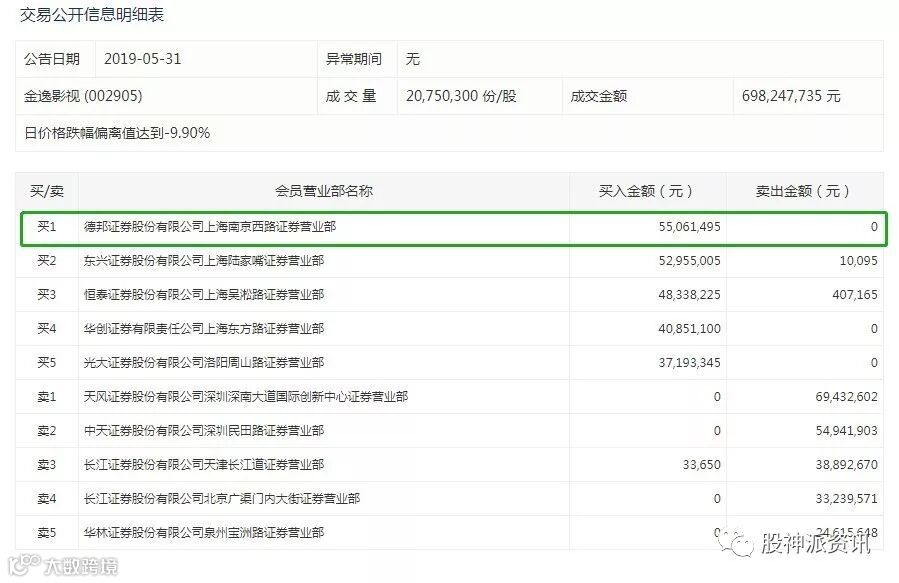Click the 买/卖 column header
This screenshot has height=583, width=899.
(47, 191)
